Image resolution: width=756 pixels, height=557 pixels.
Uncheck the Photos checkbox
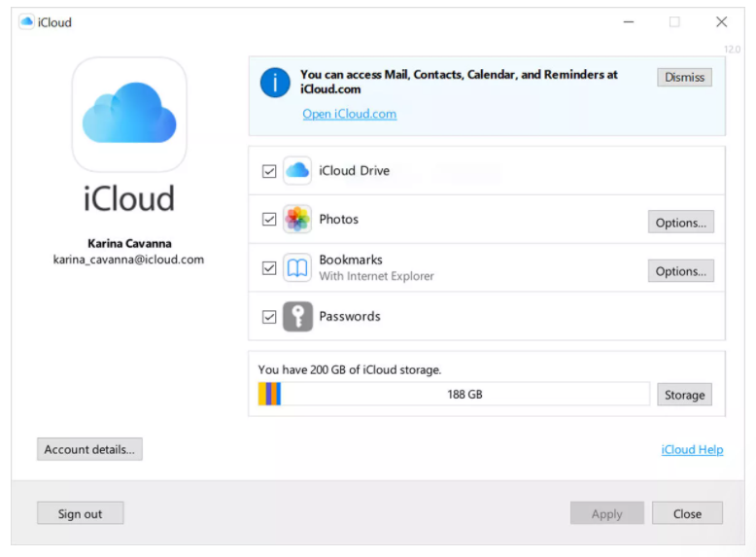269,220
